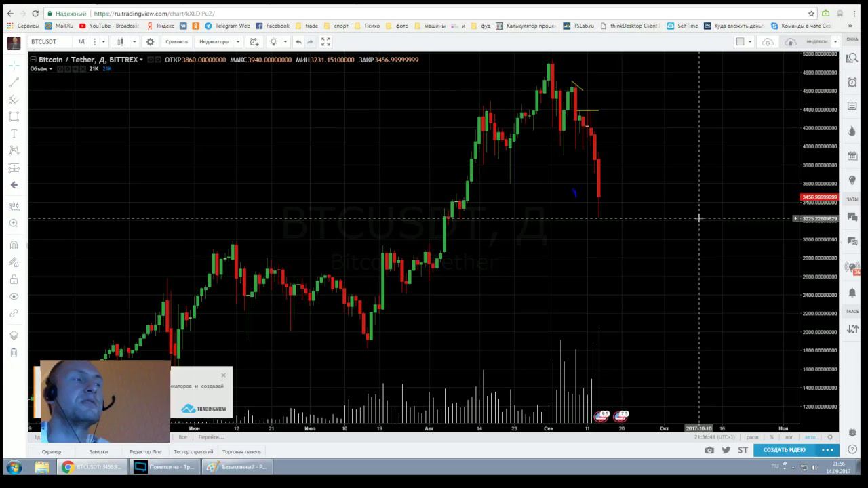Click the СОЗДАТЬ ИДЕЮ button
This screenshot has height=488, width=868.
coord(785,450)
